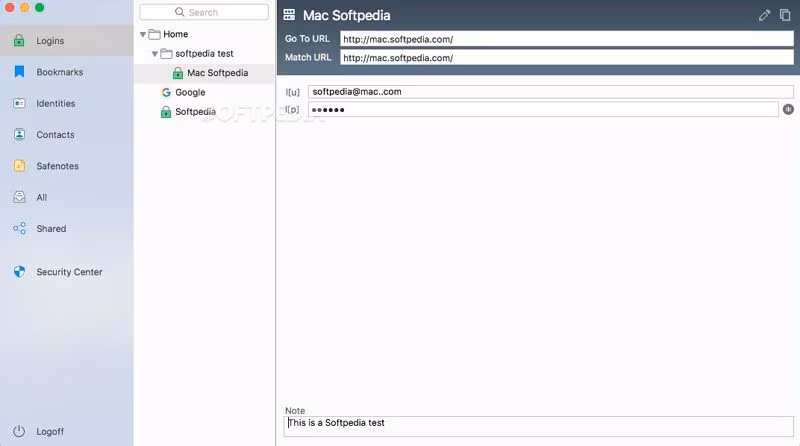The height and width of the screenshot is (446, 800).
Task: Click the Google G logo icon
Action: point(166,92)
